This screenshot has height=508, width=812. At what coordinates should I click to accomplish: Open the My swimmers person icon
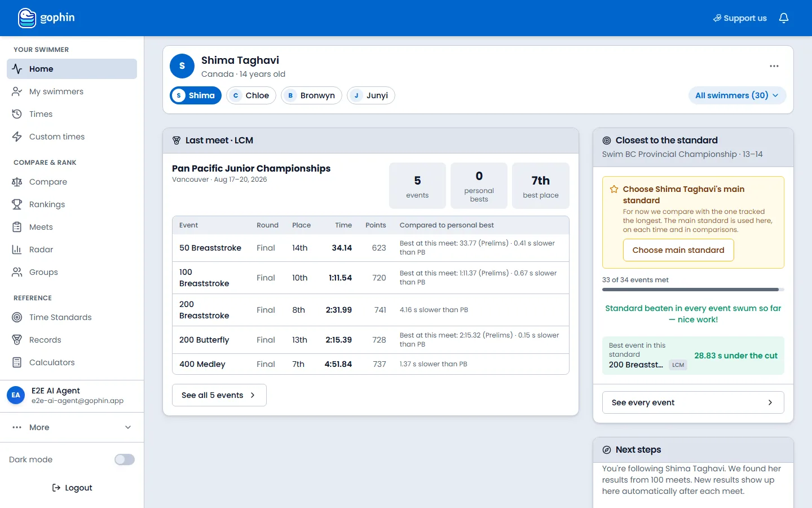click(17, 91)
